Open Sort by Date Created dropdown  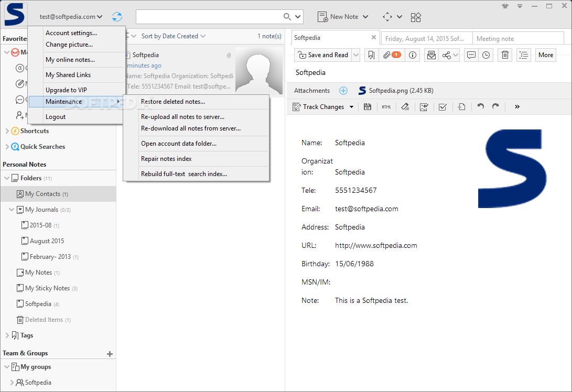[174, 36]
